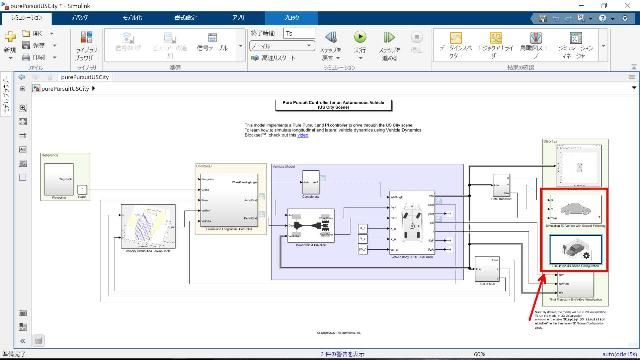Switch to the Format ribbon tab
Image resolution: width=640 pixels, height=360 pixels.
pyautogui.click(x=185, y=18)
